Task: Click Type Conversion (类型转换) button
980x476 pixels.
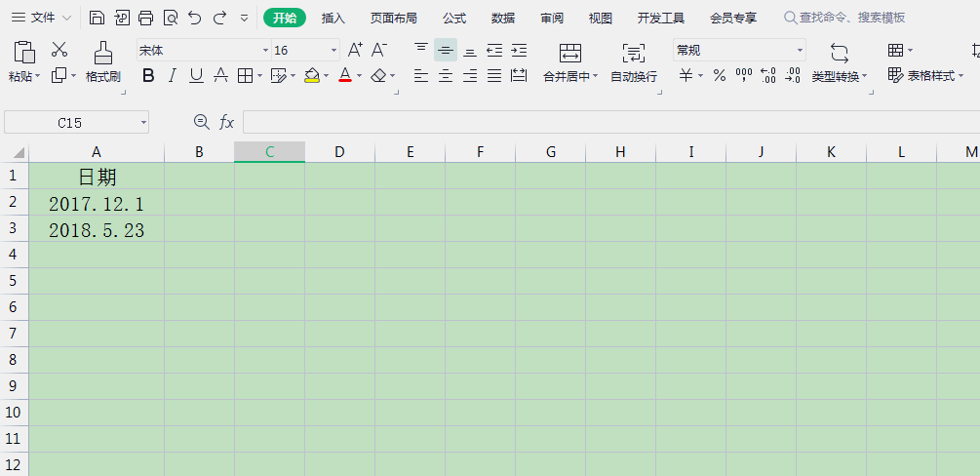Action: point(840,63)
